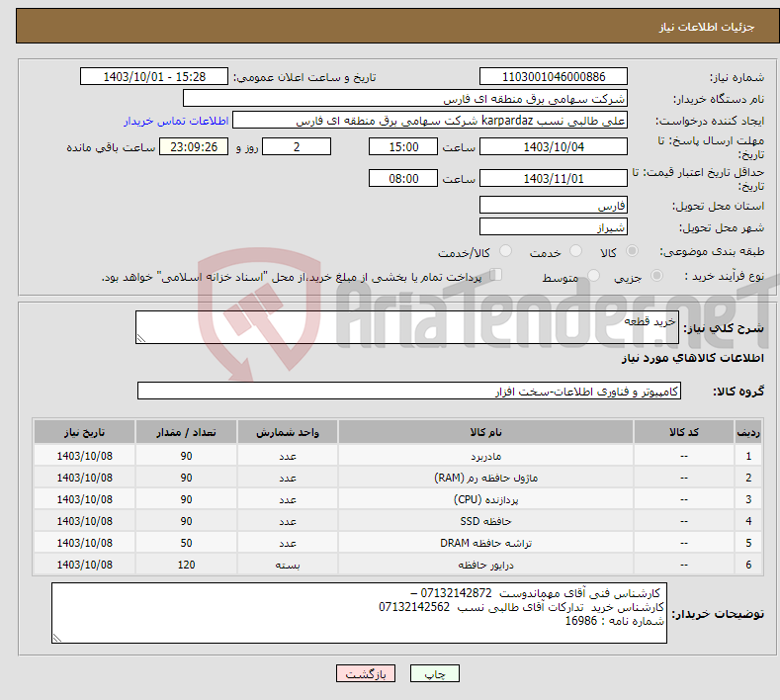Screen dimensions: 780x700
Task: Click the درایور حافظه item cell
Action: 485,565
